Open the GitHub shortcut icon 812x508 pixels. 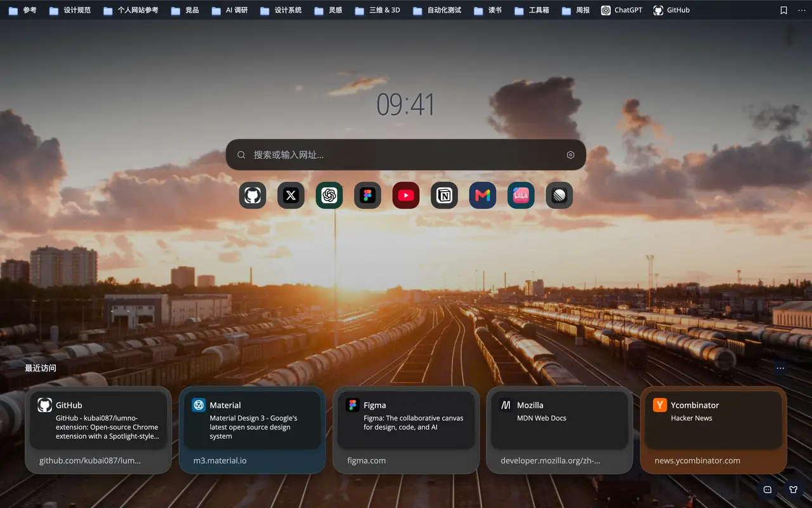(252, 196)
